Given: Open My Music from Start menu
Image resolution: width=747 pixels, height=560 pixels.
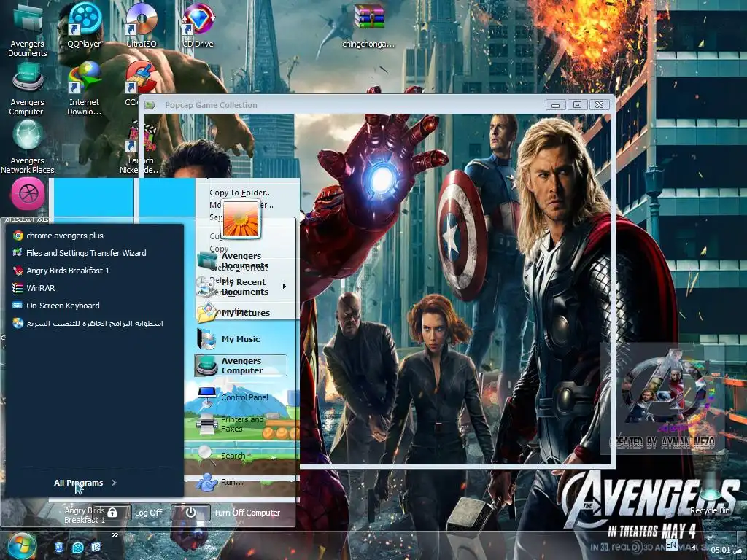Looking at the screenshot, I should [x=241, y=339].
